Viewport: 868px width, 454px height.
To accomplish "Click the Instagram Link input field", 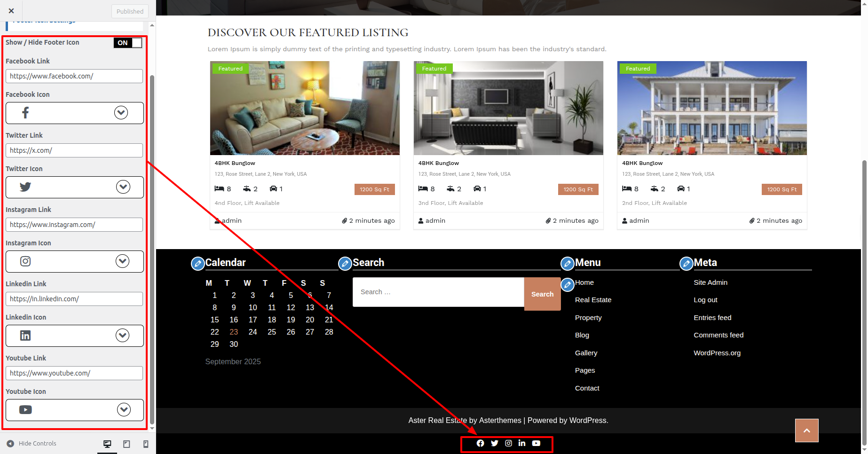I will point(74,225).
